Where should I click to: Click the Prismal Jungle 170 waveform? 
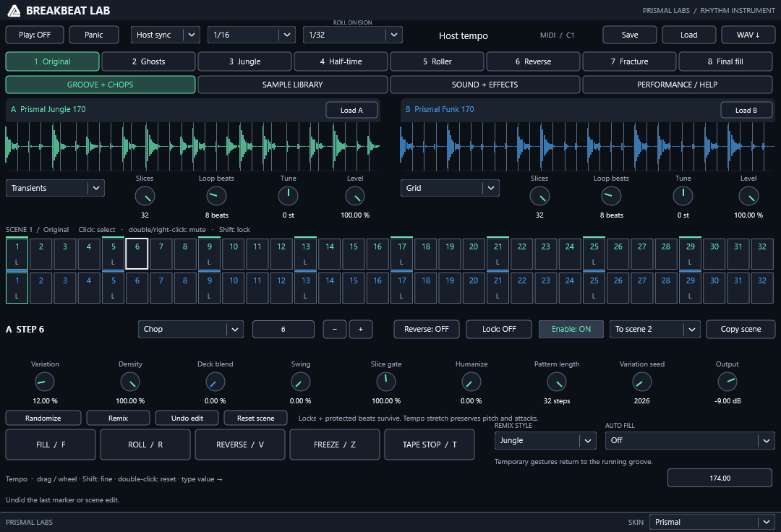point(192,146)
